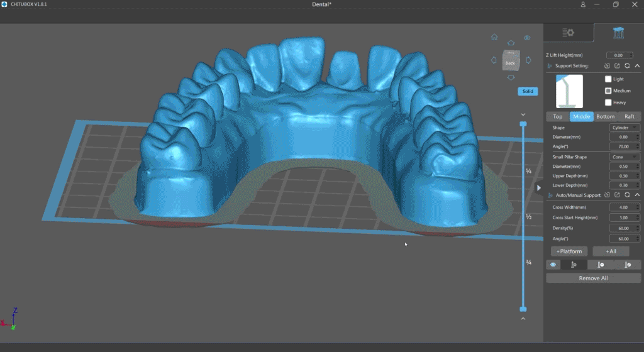The width and height of the screenshot is (644, 352).
Task: Export Auto/Manual Support configuration
Action: click(x=617, y=195)
